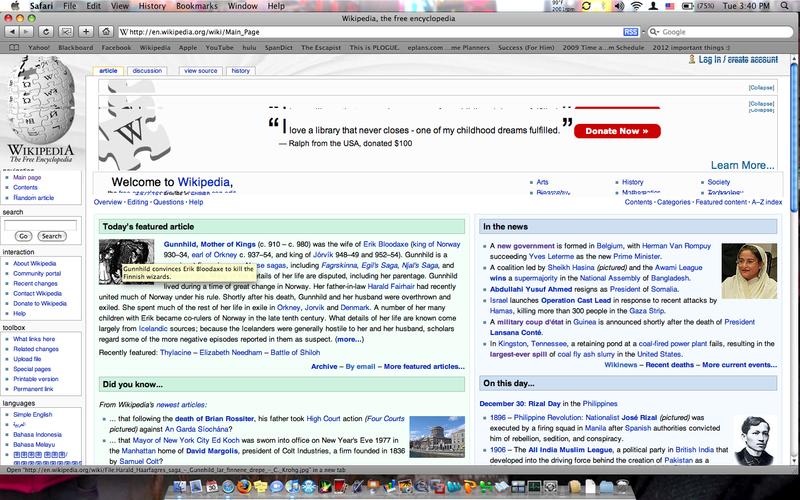This screenshot has height=500, width=800.
Task: Click the Four Courts building thumbnail
Action: tap(437, 437)
